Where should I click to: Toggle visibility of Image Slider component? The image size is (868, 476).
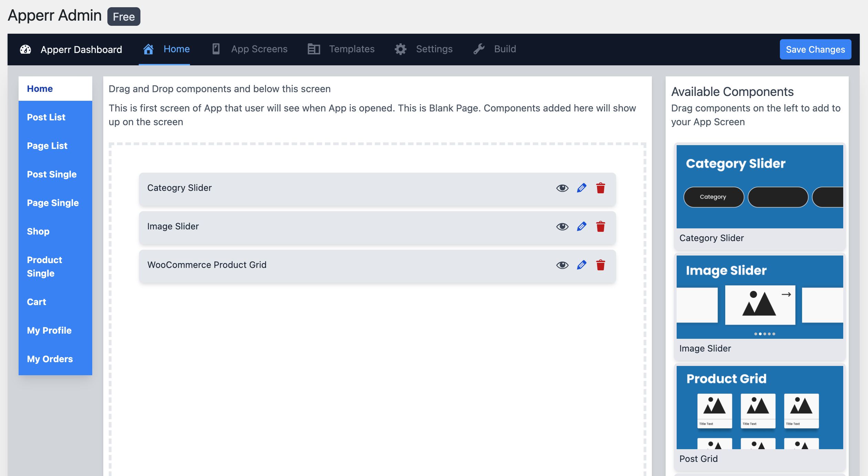(562, 226)
